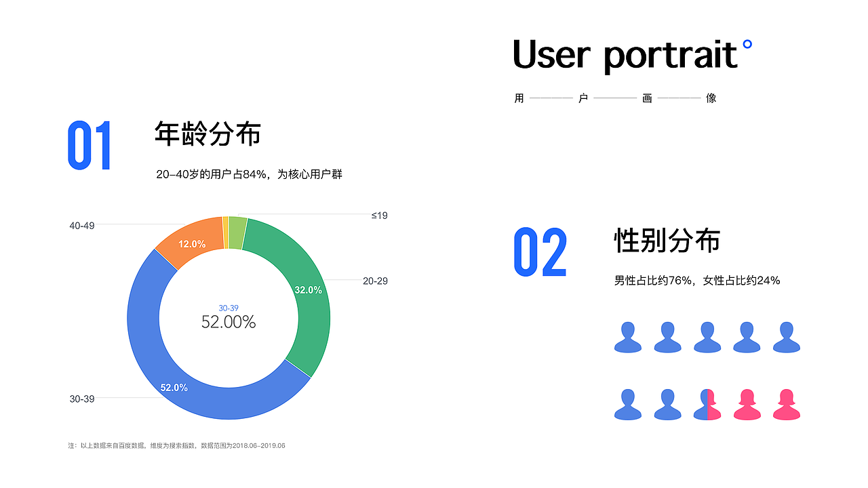Click the orange 12.0% donut segment
This screenshot has height=488, width=868.
pyautogui.click(x=193, y=243)
